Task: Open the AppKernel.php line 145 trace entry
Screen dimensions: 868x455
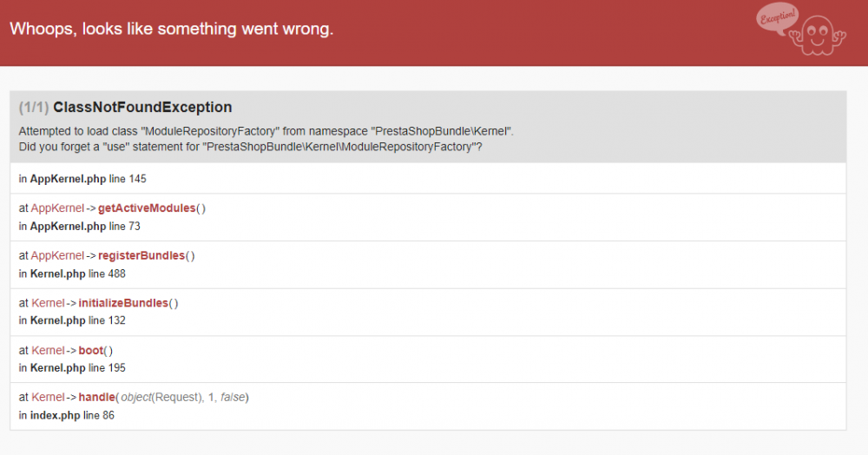Action: click(82, 179)
